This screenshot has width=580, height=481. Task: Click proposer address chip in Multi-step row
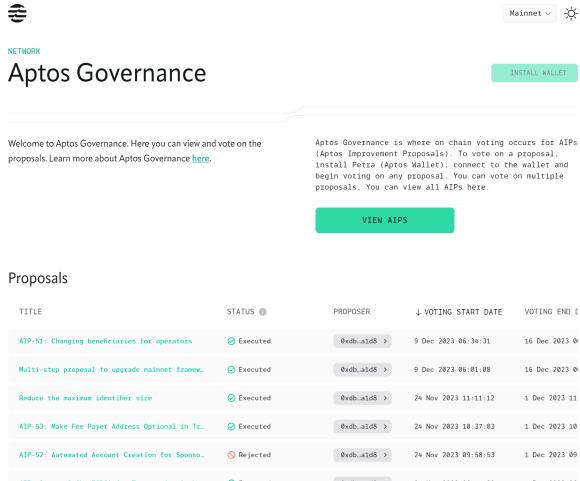click(362, 370)
